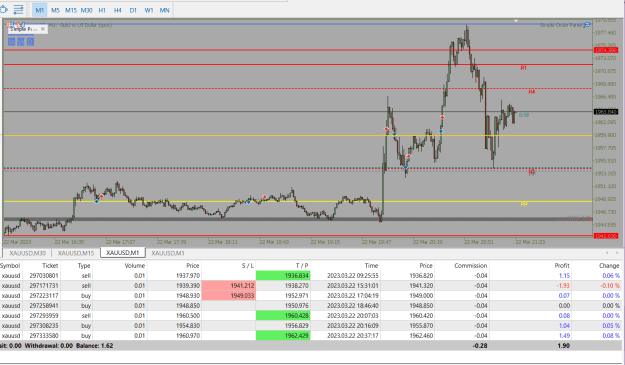Open the XAUUSD,M15 chart tab
The height and width of the screenshot is (365, 625).
click(76, 253)
